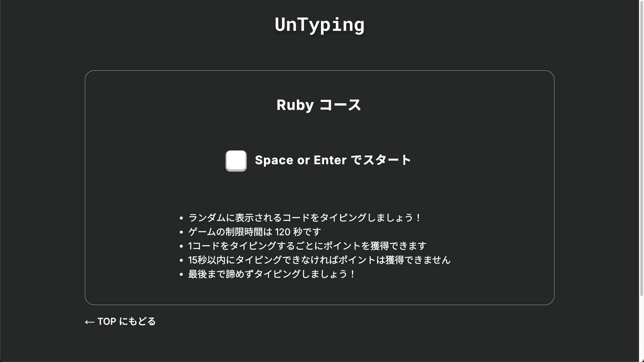Click the Ruby コース heading
The height and width of the screenshot is (362, 644).
tap(319, 105)
